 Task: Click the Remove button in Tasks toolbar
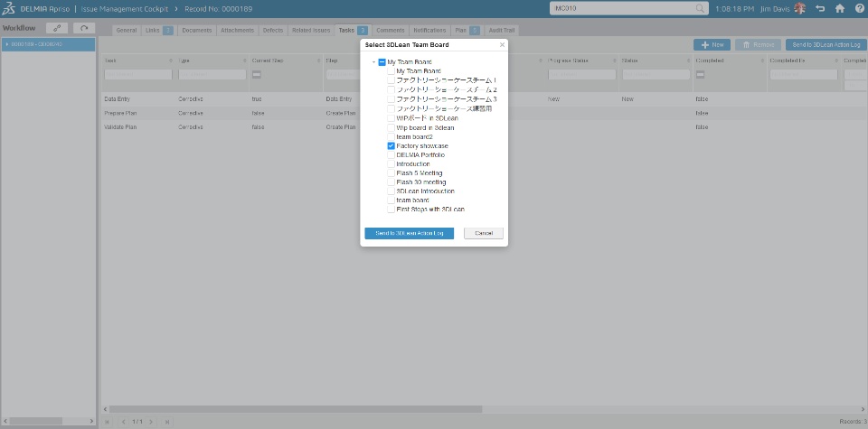coord(758,45)
